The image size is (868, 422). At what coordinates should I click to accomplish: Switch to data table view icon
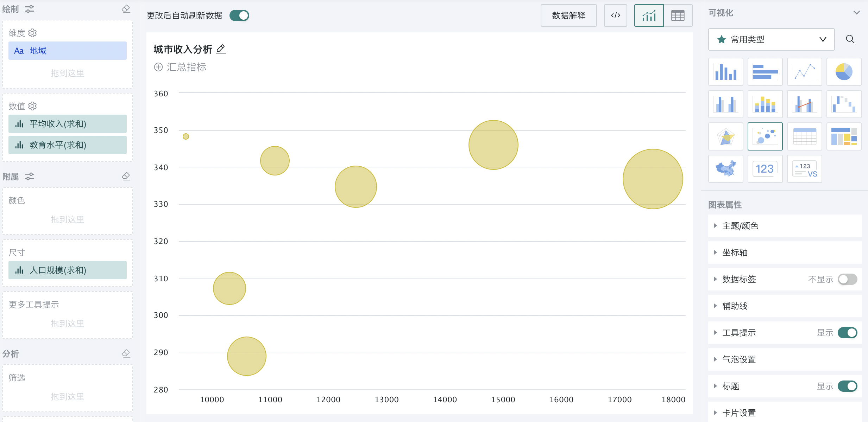click(x=678, y=15)
